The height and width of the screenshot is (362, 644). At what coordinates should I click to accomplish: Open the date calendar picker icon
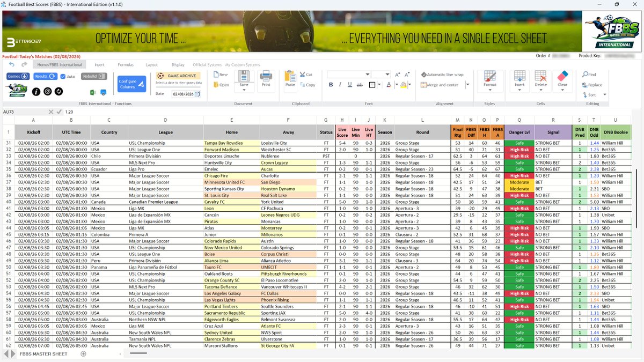[x=197, y=94]
